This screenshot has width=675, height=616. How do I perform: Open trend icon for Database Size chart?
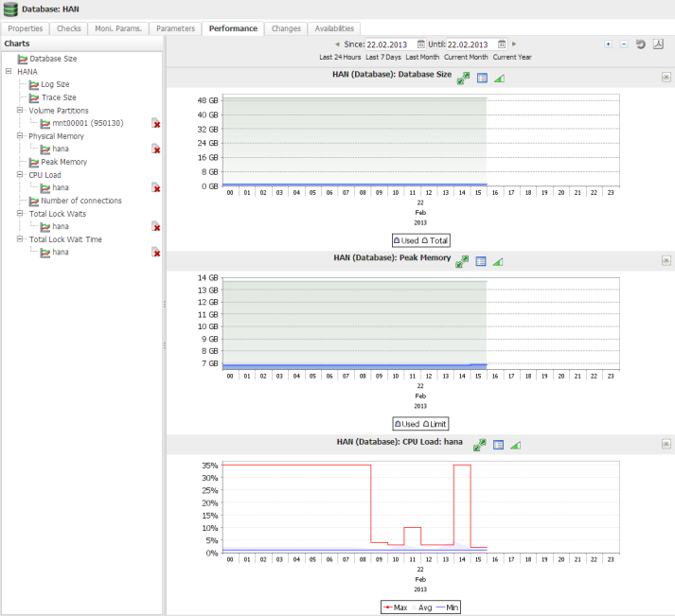[499, 79]
